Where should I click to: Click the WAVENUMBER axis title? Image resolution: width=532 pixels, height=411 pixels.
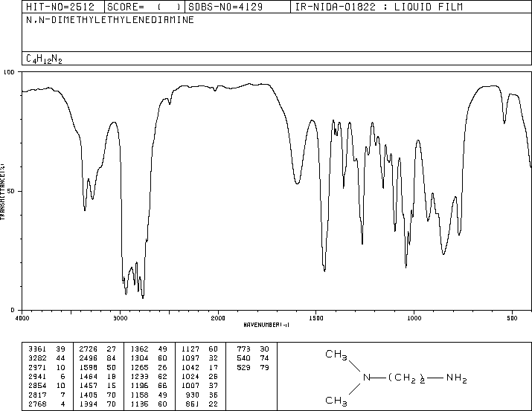266,325
